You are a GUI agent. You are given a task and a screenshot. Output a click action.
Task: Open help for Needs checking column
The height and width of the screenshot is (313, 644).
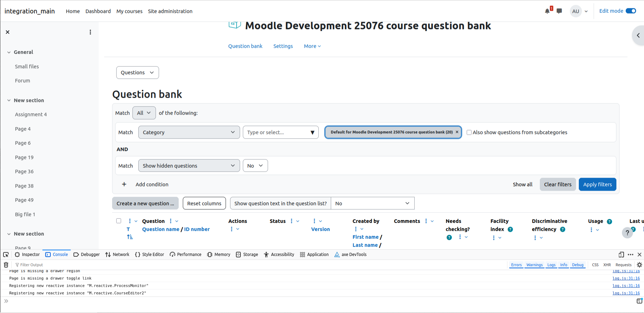coord(449,237)
